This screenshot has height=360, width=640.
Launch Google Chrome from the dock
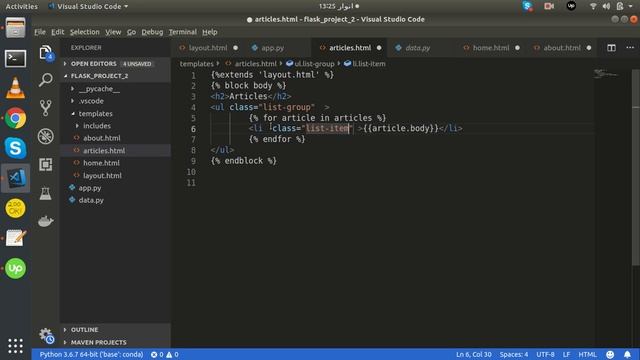pos(16,118)
